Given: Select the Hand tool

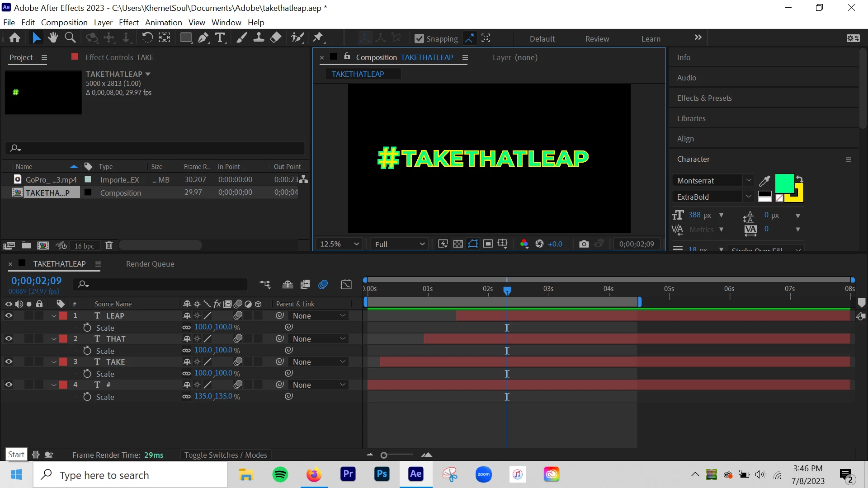Looking at the screenshot, I should pyautogui.click(x=53, y=38).
